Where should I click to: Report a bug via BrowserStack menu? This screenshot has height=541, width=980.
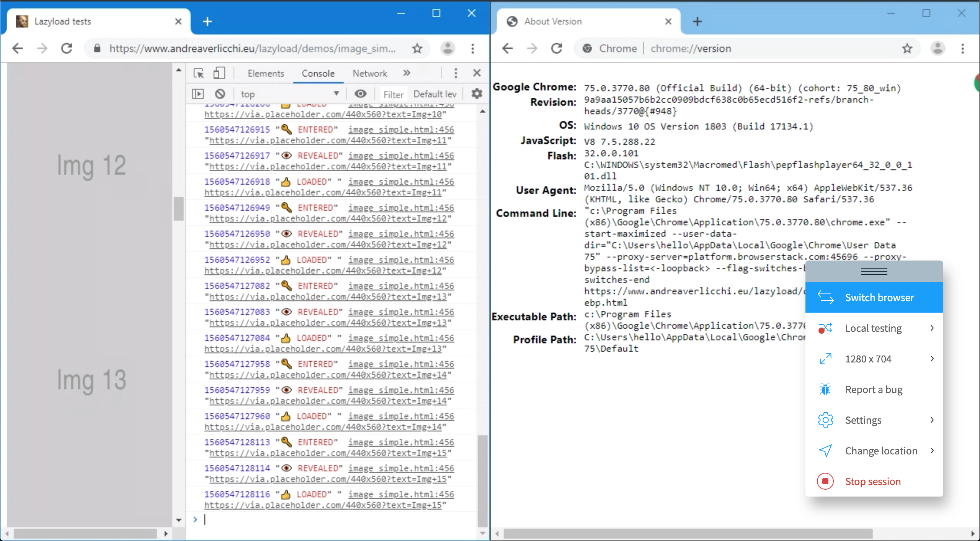[x=874, y=389]
